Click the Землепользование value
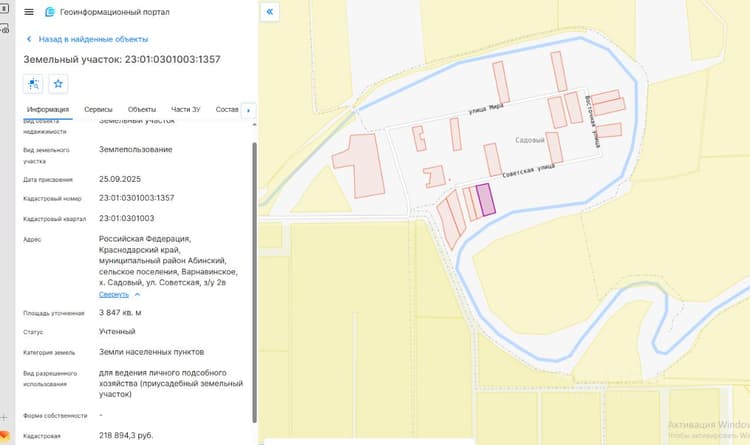 pos(135,149)
